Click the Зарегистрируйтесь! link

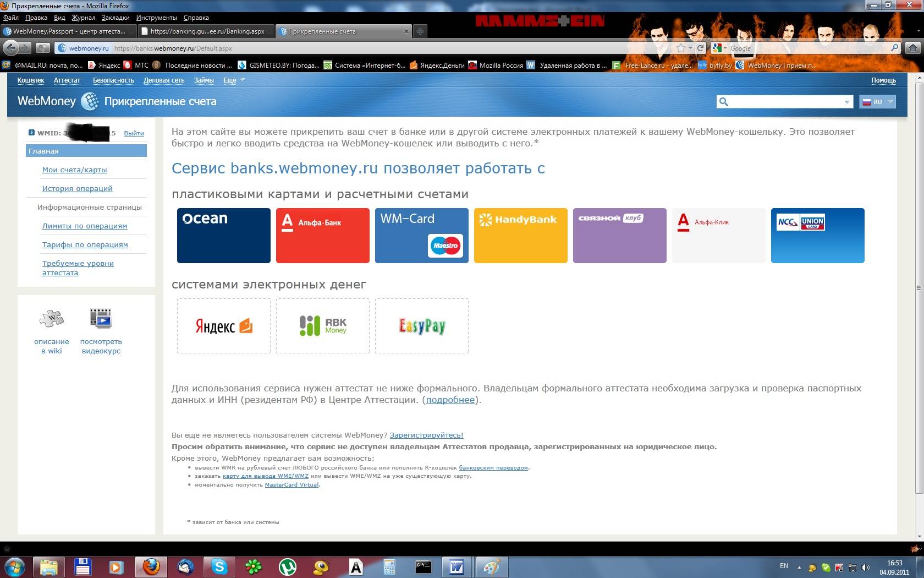[426, 435]
